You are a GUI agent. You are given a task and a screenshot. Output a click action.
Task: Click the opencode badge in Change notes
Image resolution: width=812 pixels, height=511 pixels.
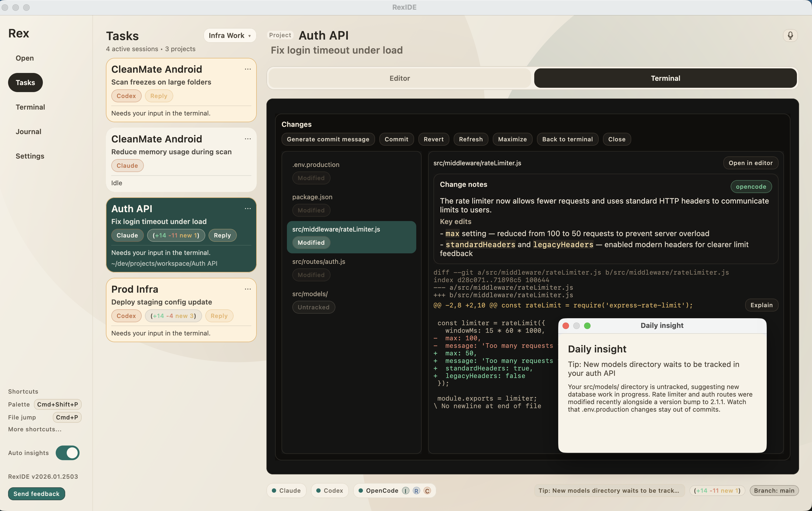point(751,186)
